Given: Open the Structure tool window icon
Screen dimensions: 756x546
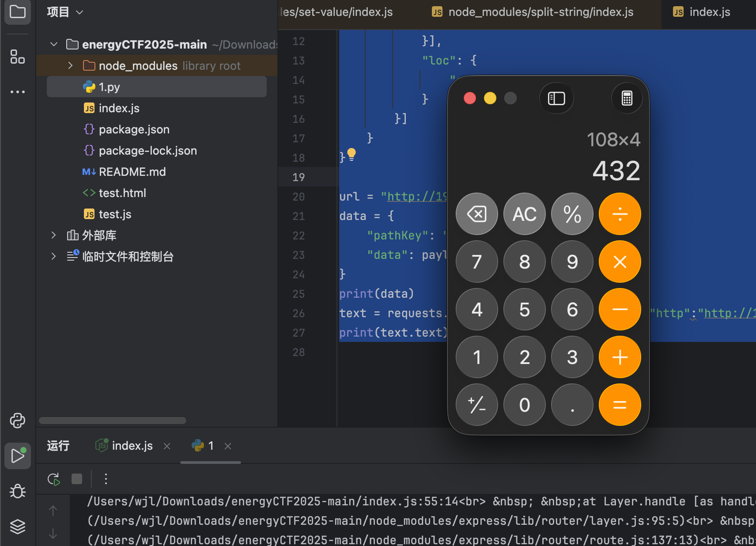Looking at the screenshot, I should pos(18,57).
